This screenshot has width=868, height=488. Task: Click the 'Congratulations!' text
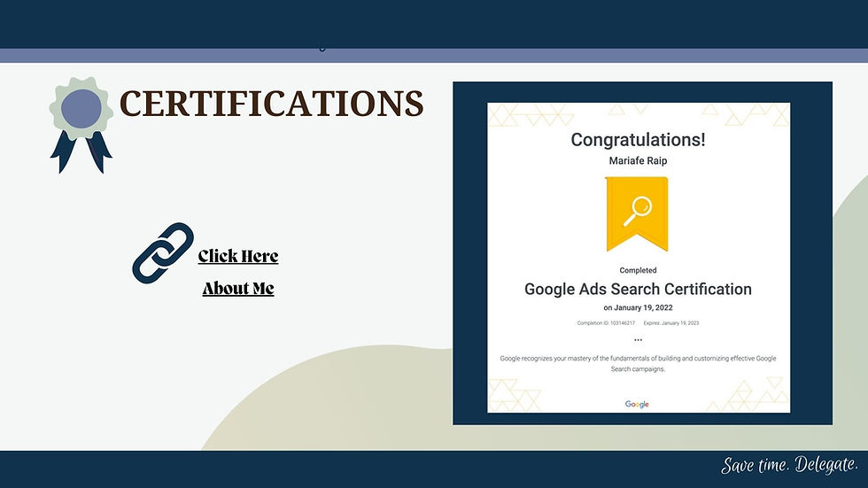pos(638,139)
